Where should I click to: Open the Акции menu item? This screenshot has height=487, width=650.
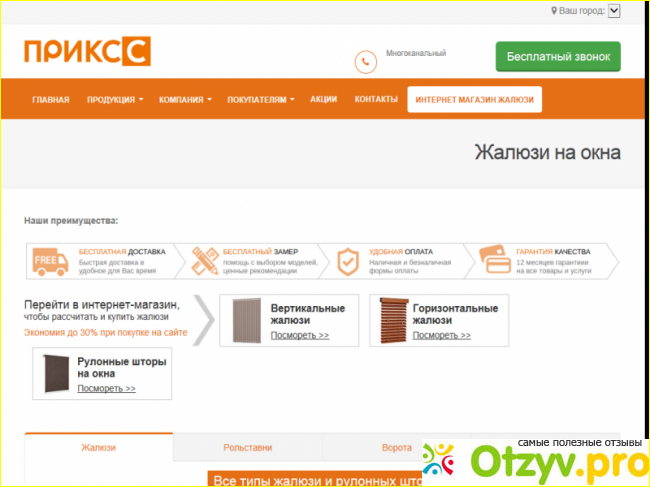323,100
